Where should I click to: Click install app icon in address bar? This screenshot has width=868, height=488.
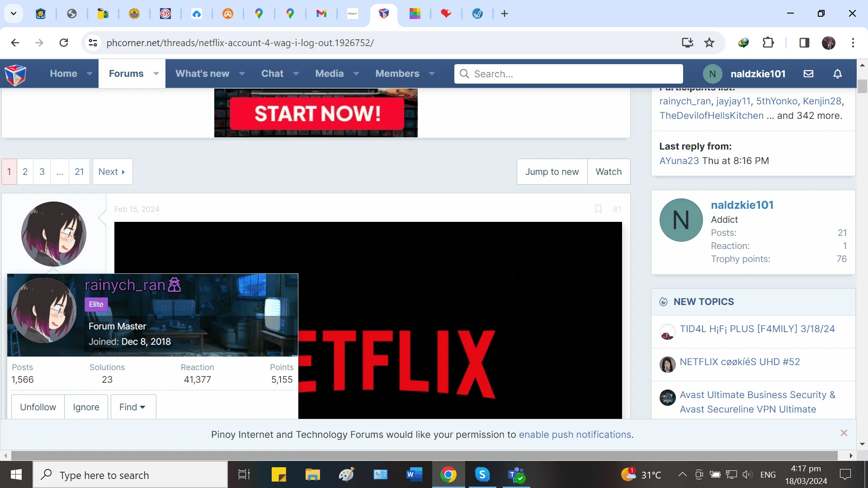click(x=687, y=43)
